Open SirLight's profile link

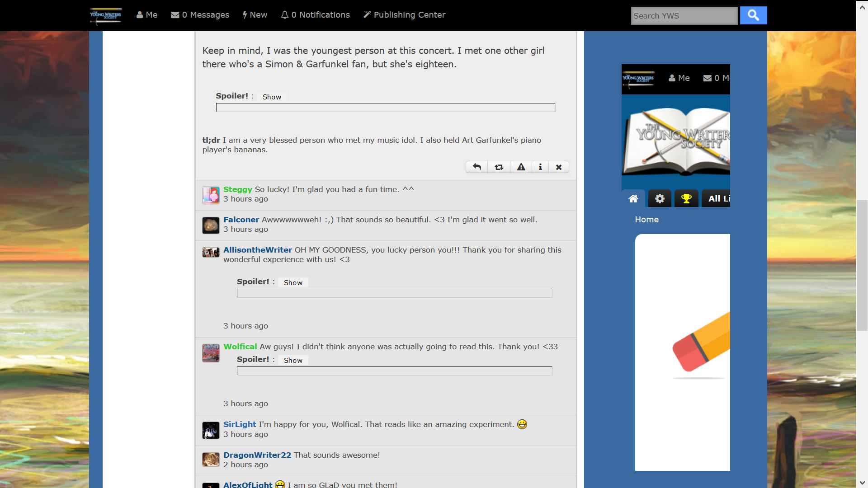240,424
